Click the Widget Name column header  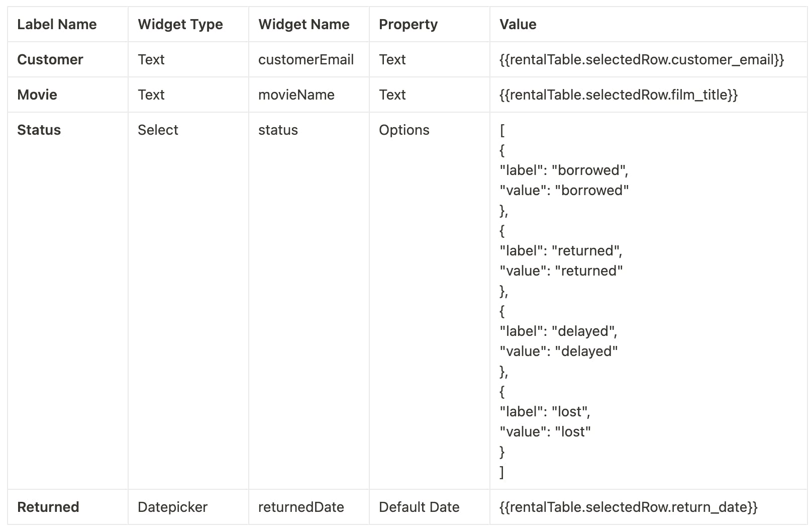[303, 24]
